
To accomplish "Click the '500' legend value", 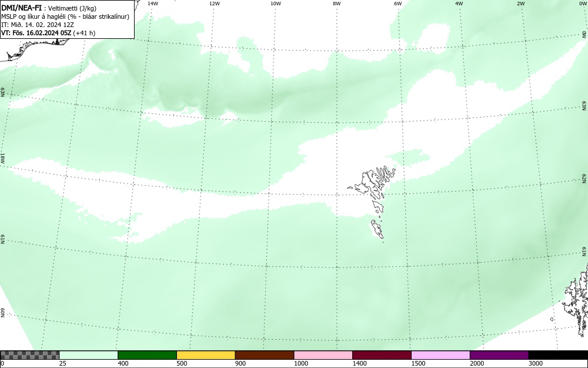I will coord(182,363).
